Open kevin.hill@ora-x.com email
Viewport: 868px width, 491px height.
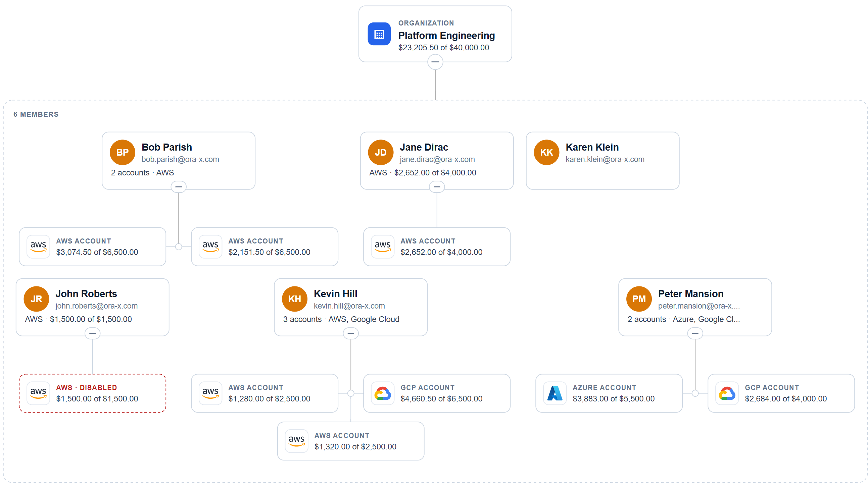click(x=349, y=306)
